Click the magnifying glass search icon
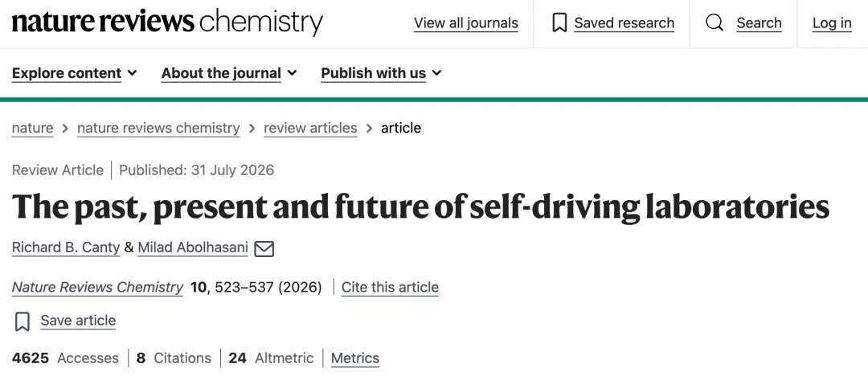 tap(714, 23)
